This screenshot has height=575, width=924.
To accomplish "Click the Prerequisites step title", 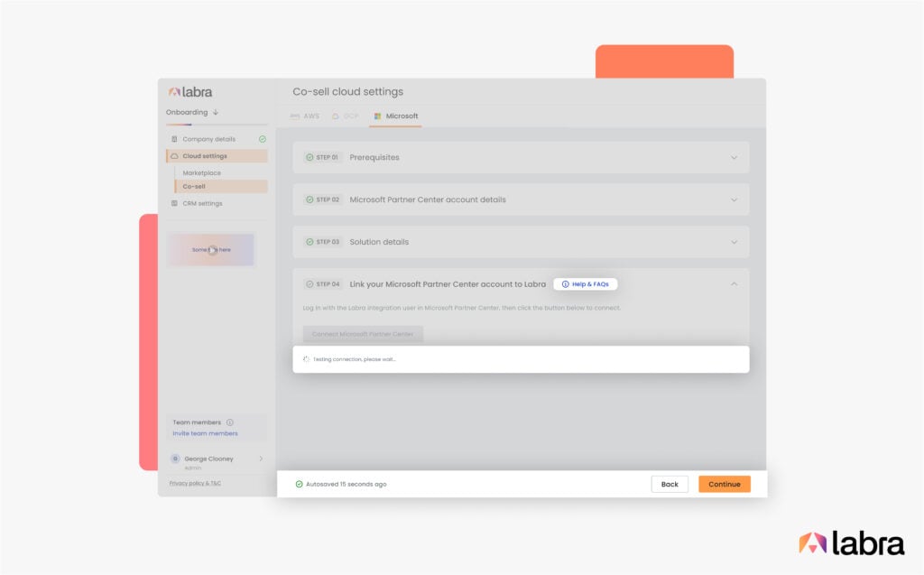I will [374, 157].
